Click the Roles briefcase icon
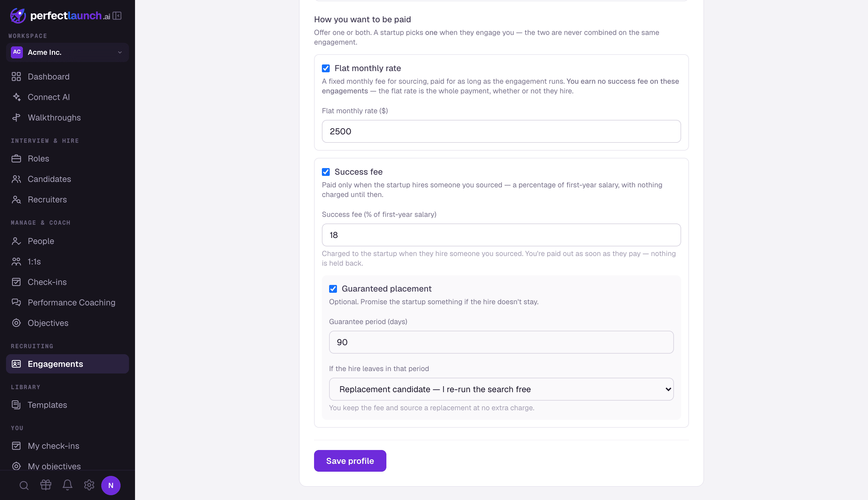Viewport: 868px width, 500px height. point(16,159)
